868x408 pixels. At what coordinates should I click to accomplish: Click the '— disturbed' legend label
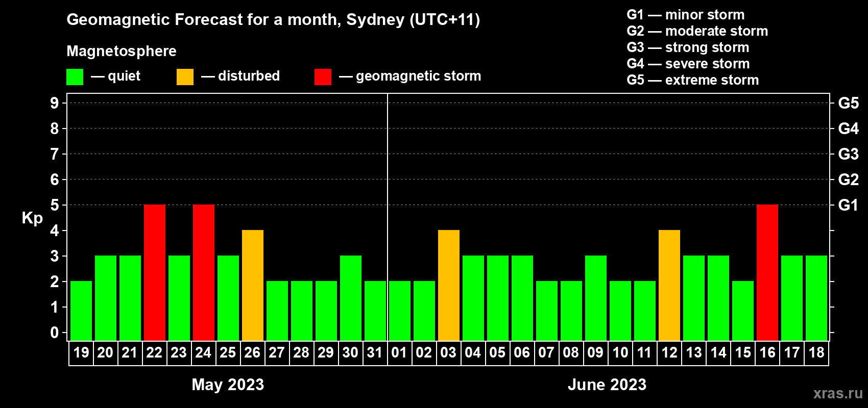click(240, 76)
